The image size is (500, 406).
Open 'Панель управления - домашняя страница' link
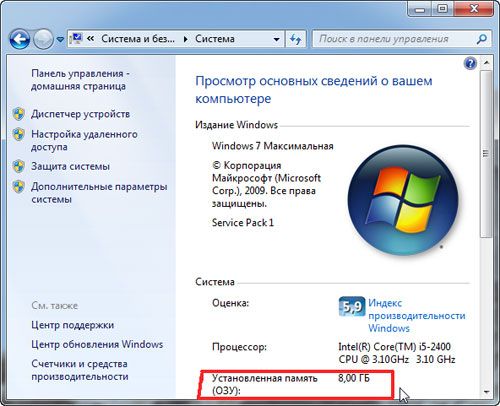click(80, 80)
